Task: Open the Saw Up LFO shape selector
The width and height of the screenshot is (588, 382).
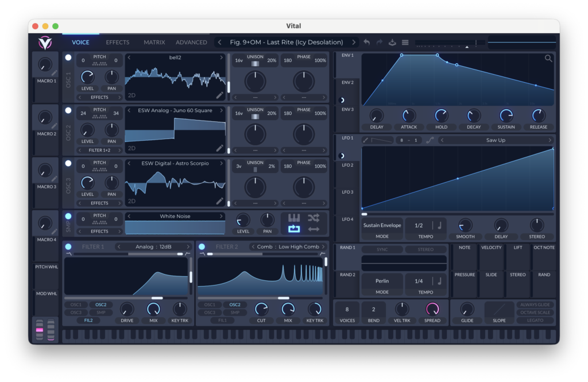Action: (495, 140)
